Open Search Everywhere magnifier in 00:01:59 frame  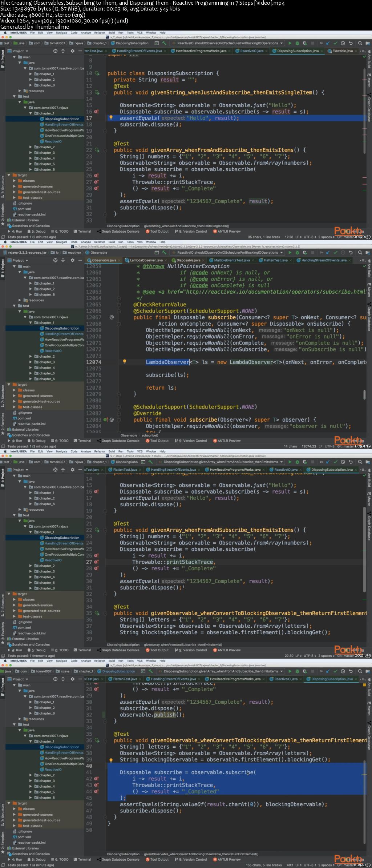360,462
